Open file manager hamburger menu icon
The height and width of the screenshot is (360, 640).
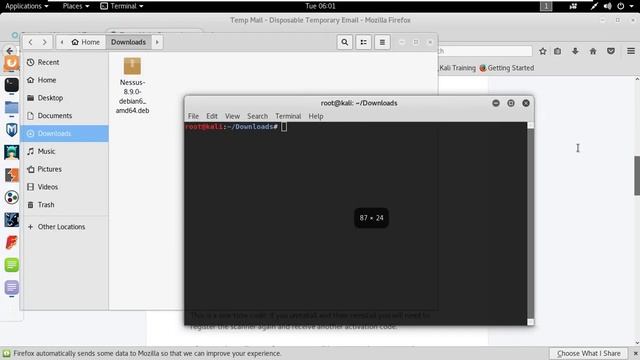(382, 42)
